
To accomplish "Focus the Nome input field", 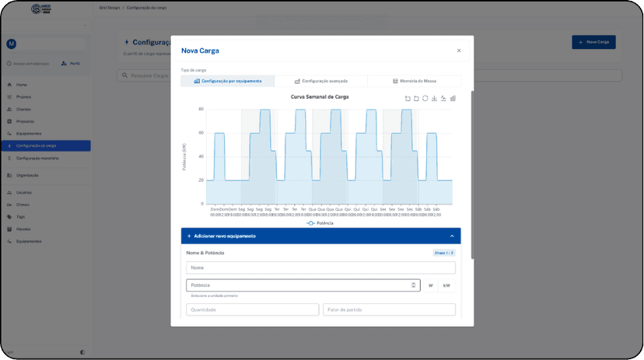I will pyautogui.click(x=320, y=267).
